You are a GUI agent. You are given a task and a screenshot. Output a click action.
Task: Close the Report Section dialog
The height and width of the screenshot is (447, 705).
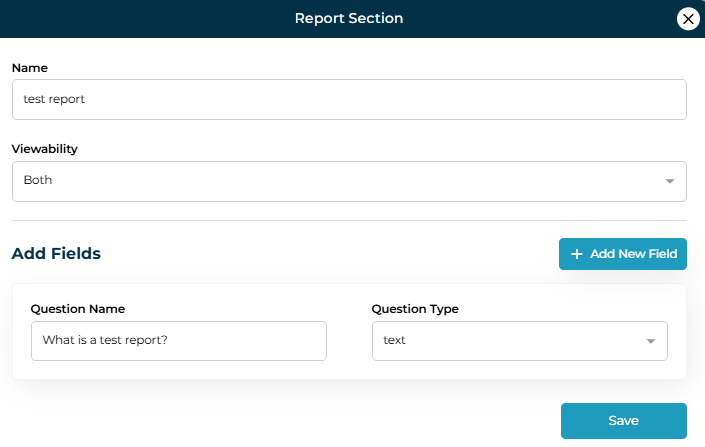[687, 19]
